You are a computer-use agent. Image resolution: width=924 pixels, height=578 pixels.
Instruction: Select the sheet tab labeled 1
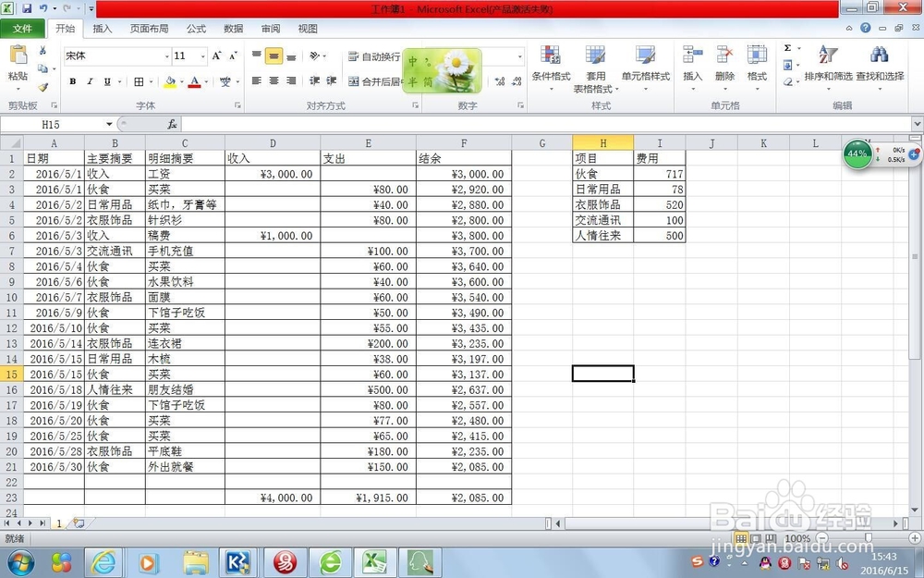tap(58, 523)
